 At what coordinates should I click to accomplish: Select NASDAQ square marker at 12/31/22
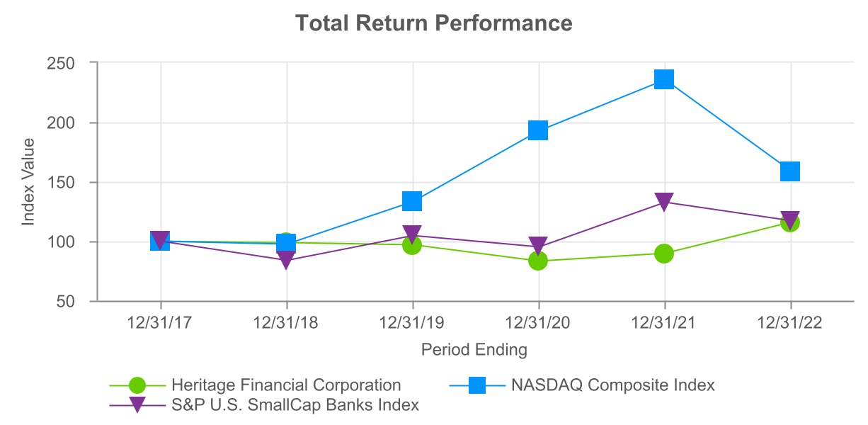pyautogui.click(x=789, y=171)
